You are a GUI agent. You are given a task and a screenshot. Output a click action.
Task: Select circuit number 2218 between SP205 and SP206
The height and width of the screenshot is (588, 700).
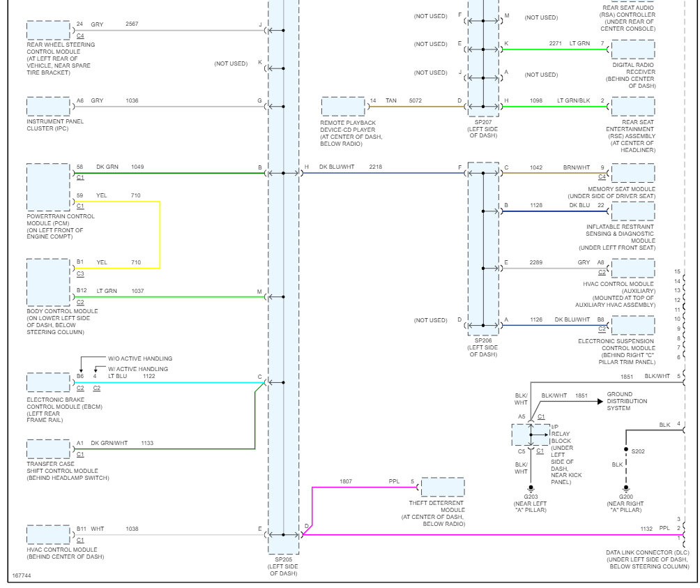pos(375,167)
